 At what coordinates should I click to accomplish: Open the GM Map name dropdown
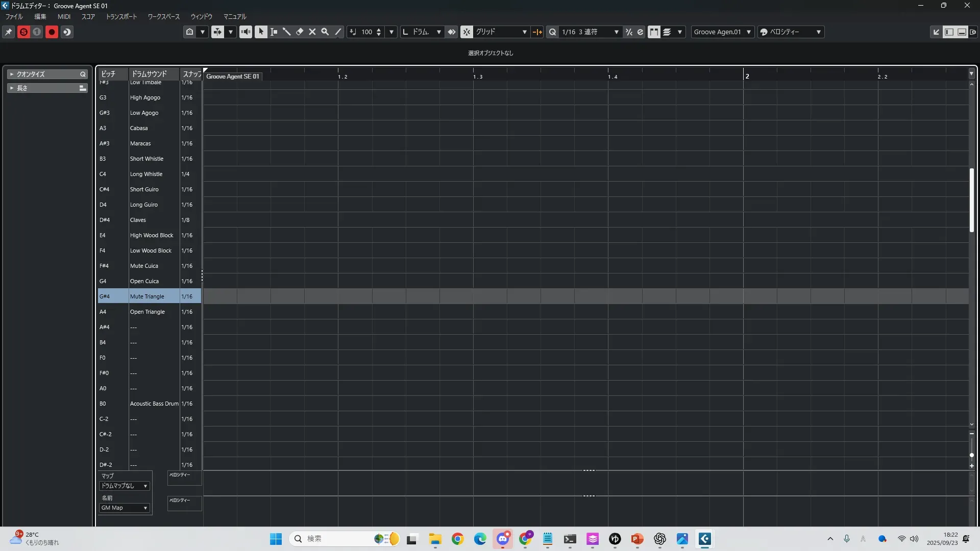pos(125,508)
